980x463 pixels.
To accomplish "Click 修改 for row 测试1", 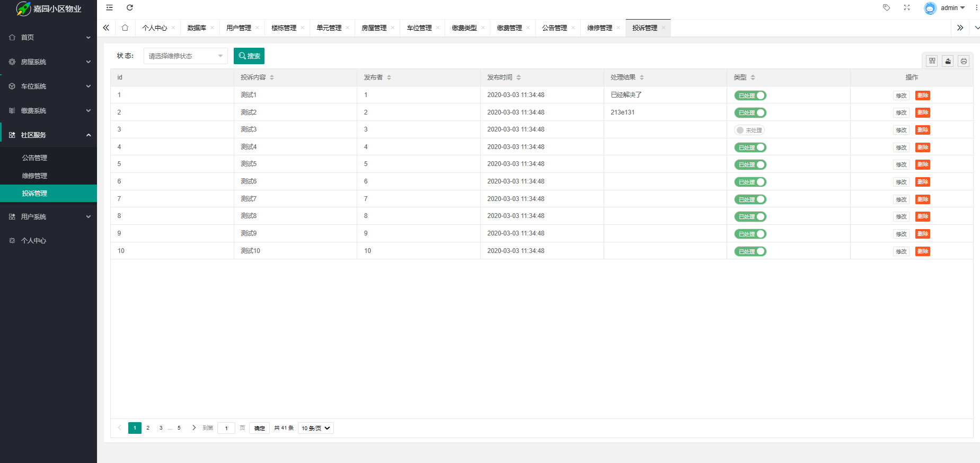I will click(901, 95).
